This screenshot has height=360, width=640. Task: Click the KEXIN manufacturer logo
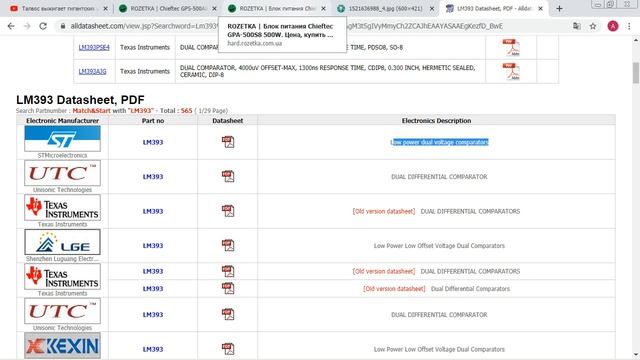(x=62, y=346)
